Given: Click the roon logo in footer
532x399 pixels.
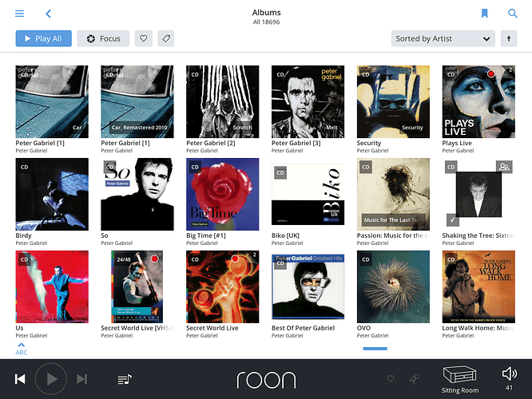Looking at the screenshot, I should click(266, 379).
